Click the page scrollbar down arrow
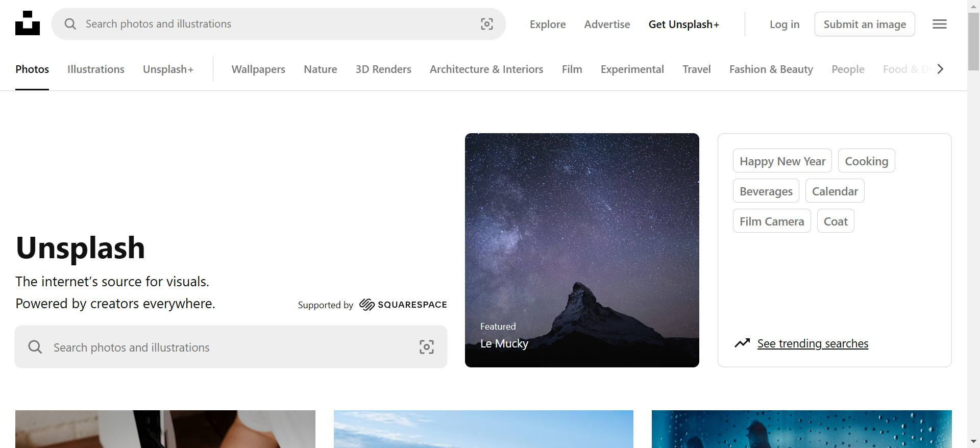Viewport: 980px width, 448px height. [x=973, y=441]
